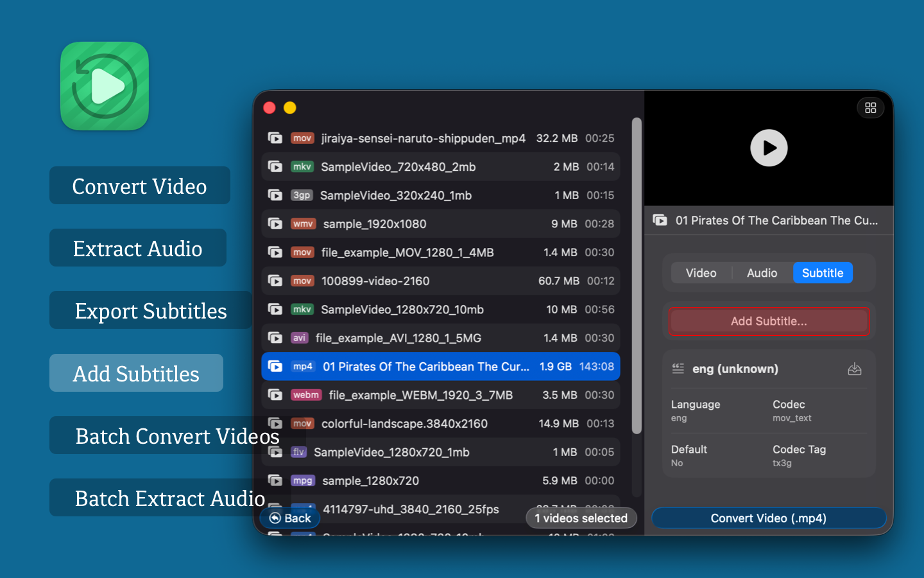
Task: Click Convert Video (.mp4) button
Action: click(768, 518)
